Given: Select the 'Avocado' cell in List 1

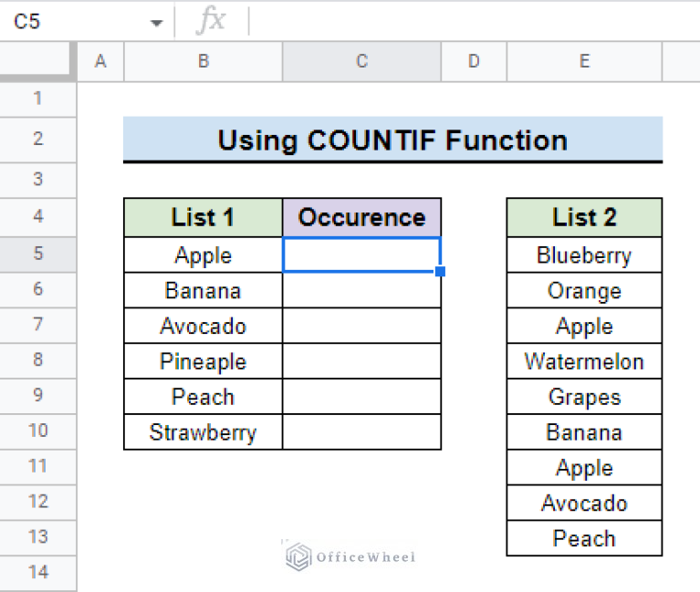Looking at the screenshot, I should click(204, 326).
